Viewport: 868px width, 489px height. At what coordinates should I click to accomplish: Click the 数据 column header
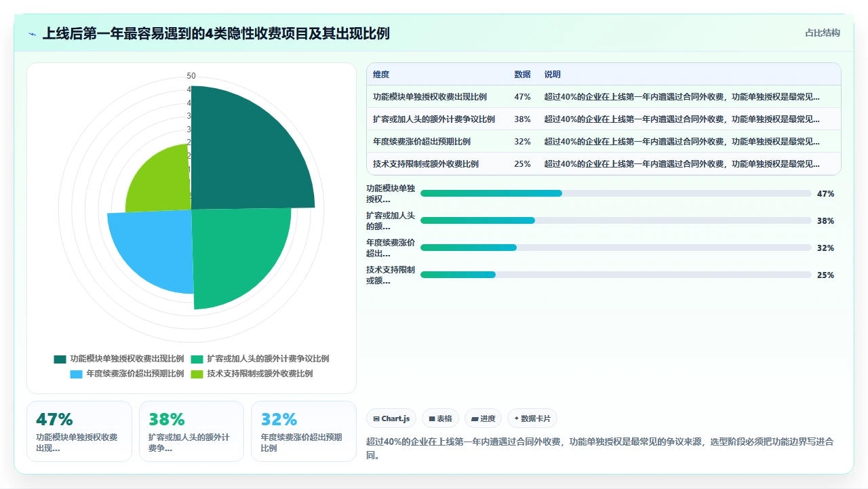[522, 75]
